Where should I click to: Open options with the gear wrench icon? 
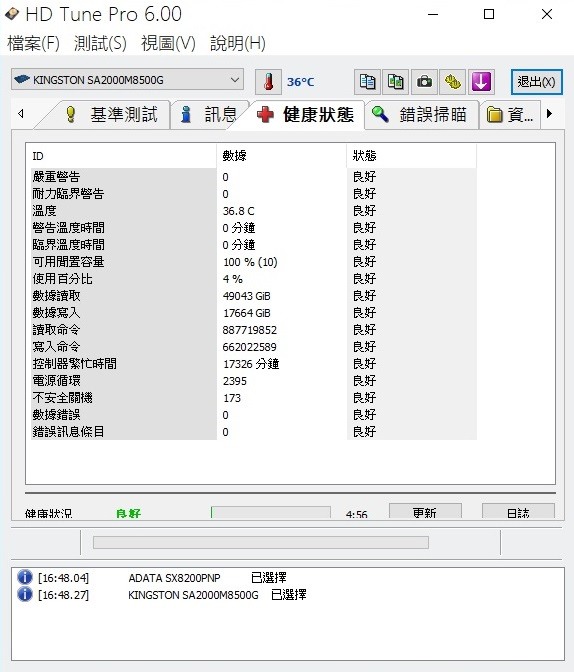pyautogui.click(x=453, y=81)
